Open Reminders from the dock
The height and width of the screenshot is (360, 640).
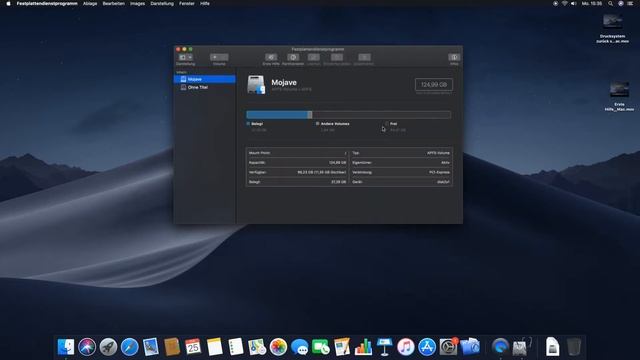pos(236,347)
